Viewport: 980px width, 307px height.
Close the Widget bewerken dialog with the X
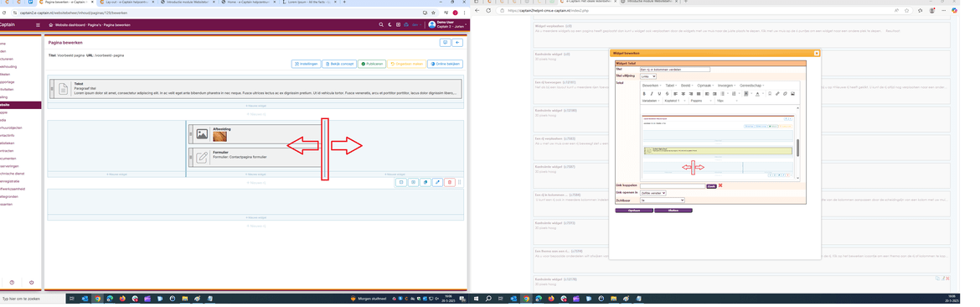[x=817, y=53]
